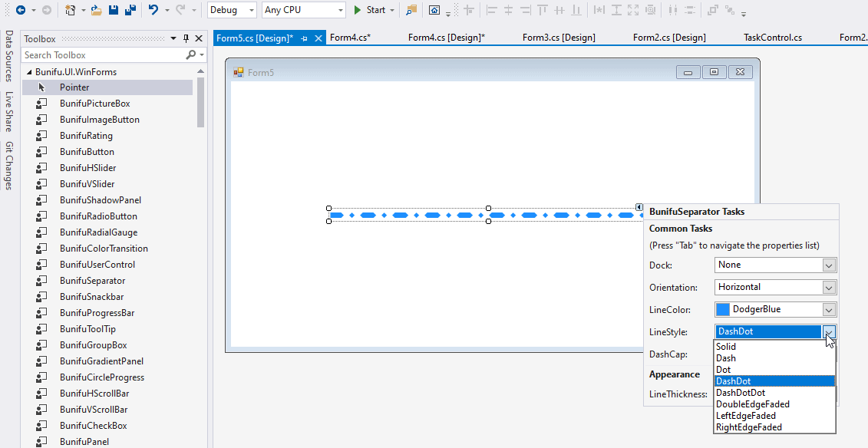
Task: Open the Orientation dropdown showing Horizontal
Action: point(829,287)
